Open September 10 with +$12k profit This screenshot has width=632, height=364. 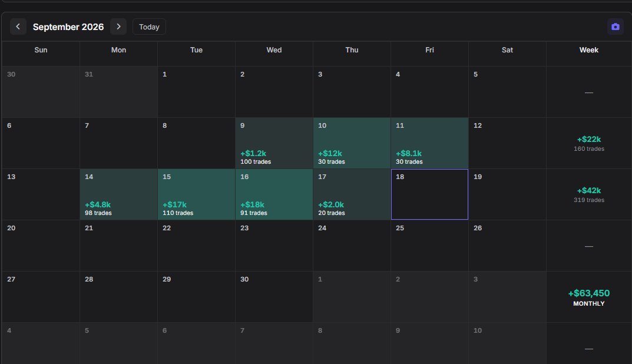point(352,143)
